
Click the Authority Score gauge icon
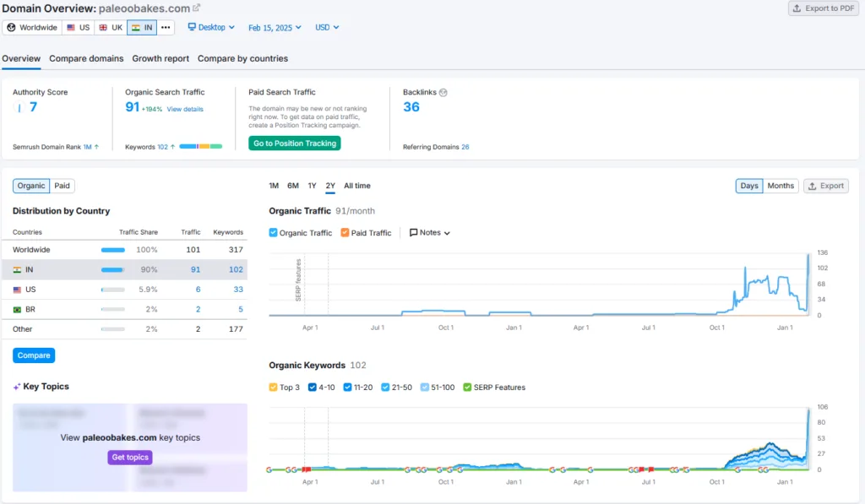19,107
